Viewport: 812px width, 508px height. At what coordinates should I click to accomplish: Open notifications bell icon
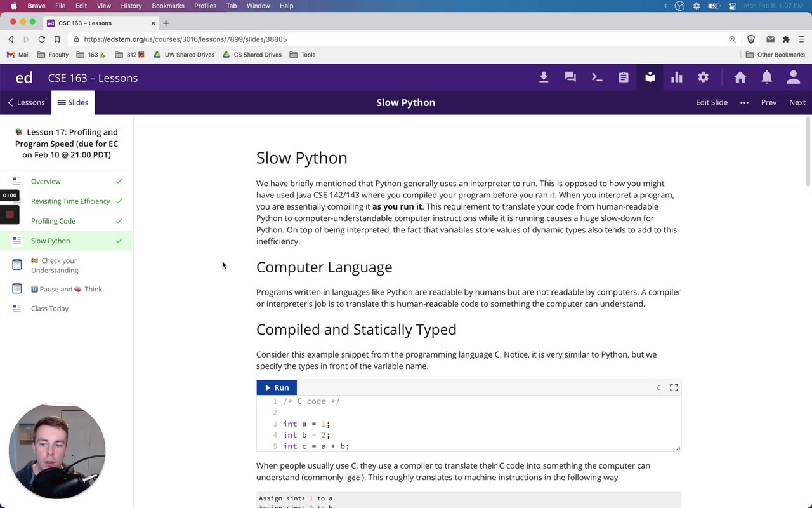click(x=767, y=77)
